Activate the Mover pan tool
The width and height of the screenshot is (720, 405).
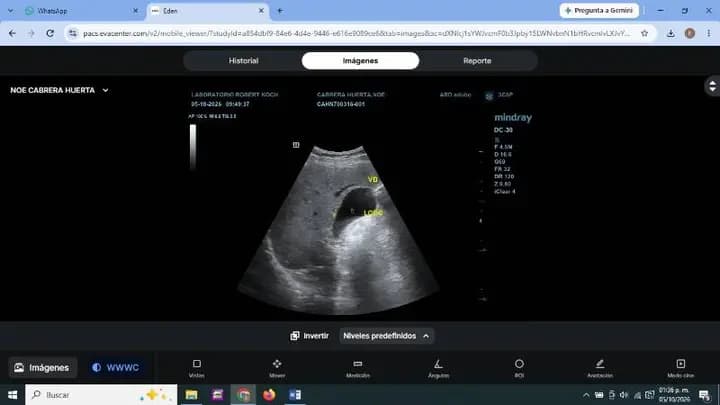click(x=277, y=368)
